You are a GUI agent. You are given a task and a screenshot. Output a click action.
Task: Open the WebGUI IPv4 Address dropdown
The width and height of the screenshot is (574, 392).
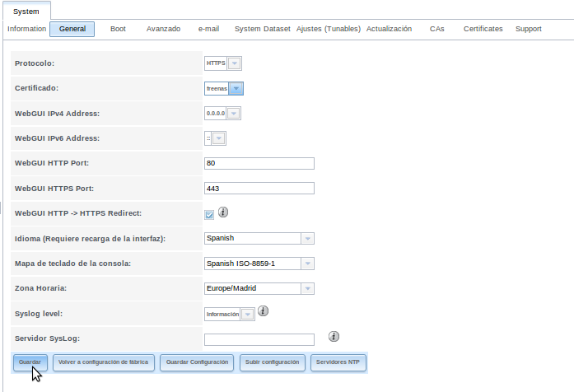(222, 113)
